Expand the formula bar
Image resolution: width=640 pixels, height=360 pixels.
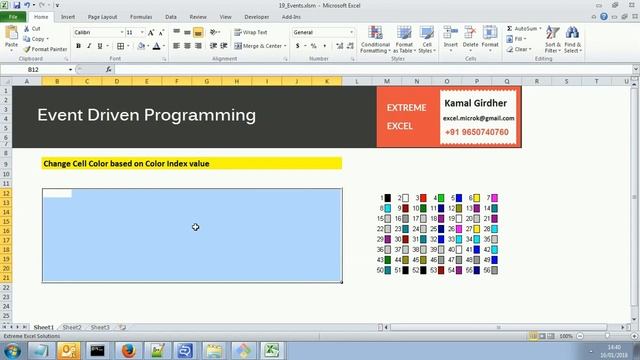click(636, 69)
